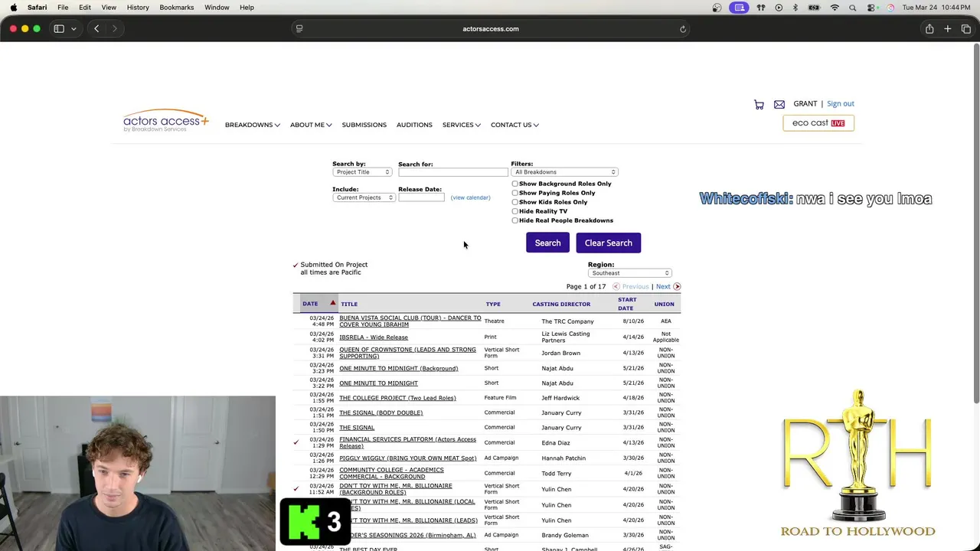Open Control Center in menu bar
980x551 pixels.
(871, 8)
